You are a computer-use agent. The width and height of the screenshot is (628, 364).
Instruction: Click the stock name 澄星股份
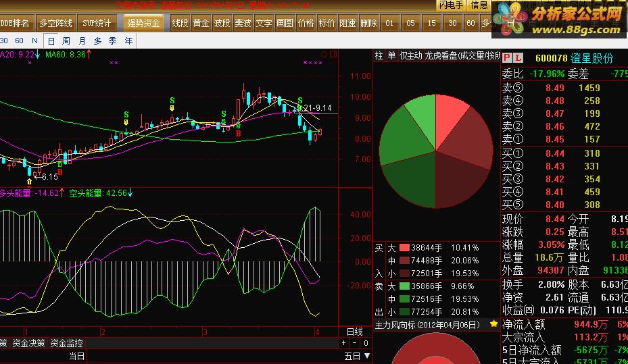point(592,58)
